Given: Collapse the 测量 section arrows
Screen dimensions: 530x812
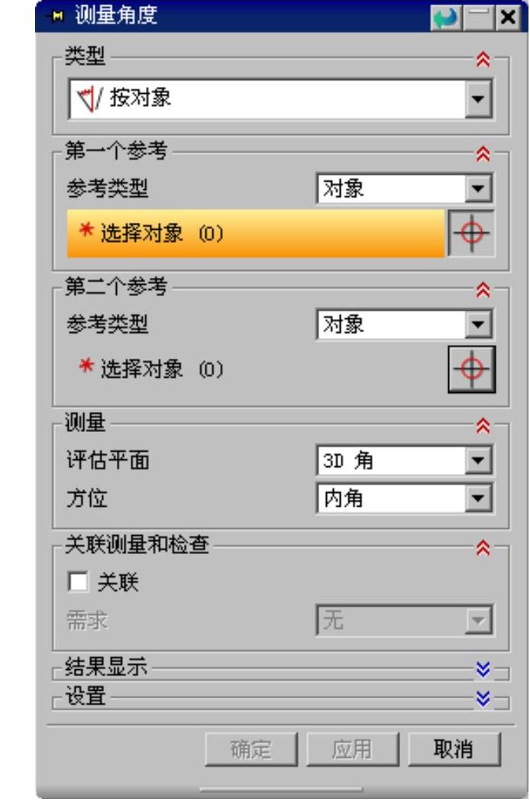Looking at the screenshot, I should pyautogui.click(x=483, y=426).
